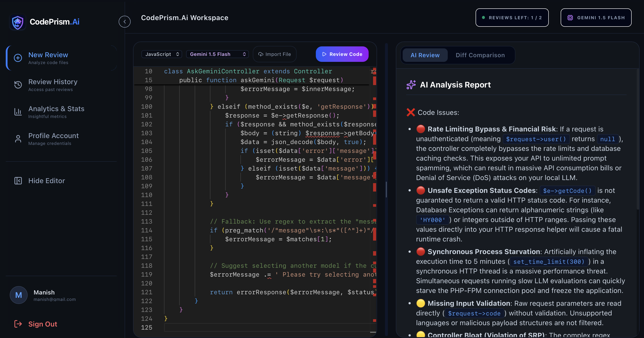Click the green status dot in Reviews Left
This screenshot has width=644, height=338.
coord(483,18)
